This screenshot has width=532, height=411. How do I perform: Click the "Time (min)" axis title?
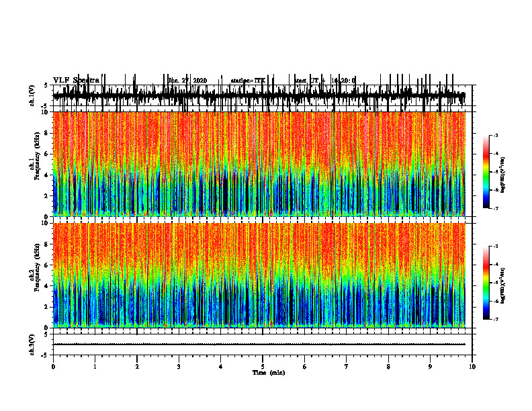pos(269,373)
